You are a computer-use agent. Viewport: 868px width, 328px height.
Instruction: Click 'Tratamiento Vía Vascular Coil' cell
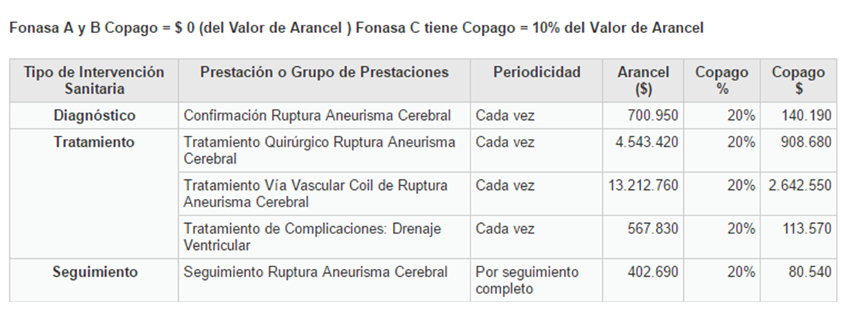316,194
